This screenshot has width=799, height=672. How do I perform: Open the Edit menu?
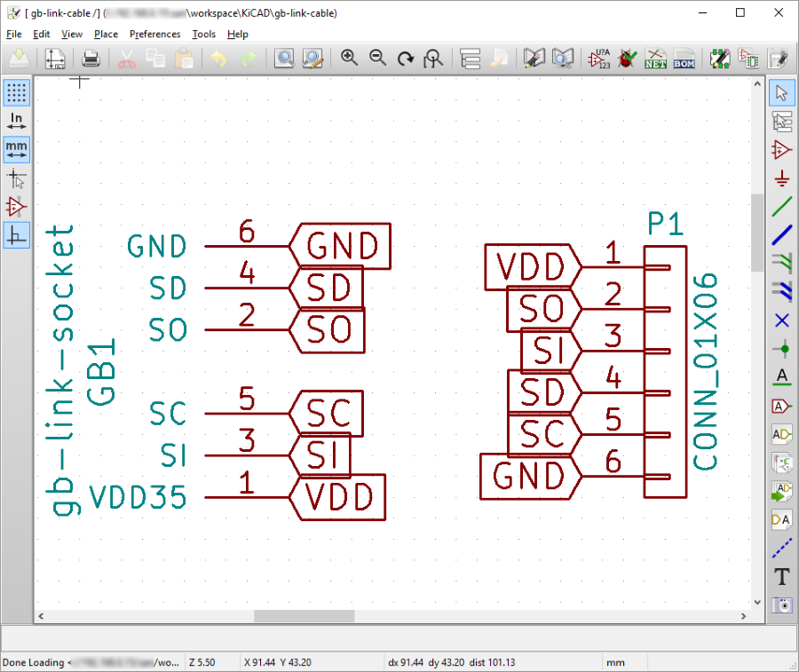click(41, 34)
